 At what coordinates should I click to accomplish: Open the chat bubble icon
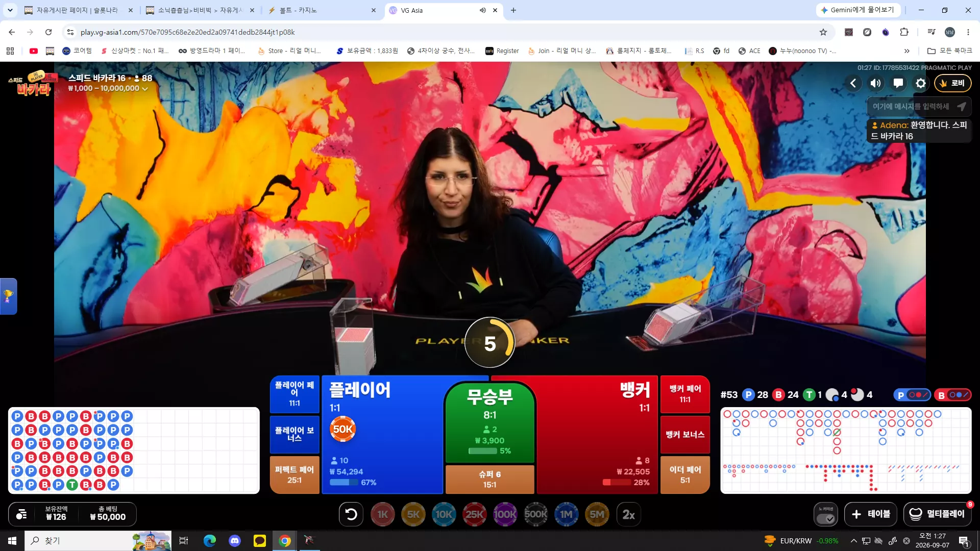pyautogui.click(x=898, y=83)
